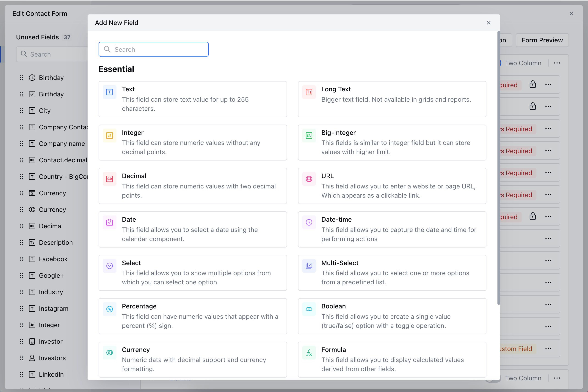Screen dimensions: 588x392
Task: Select the Date calendar icon
Action: [109, 222]
